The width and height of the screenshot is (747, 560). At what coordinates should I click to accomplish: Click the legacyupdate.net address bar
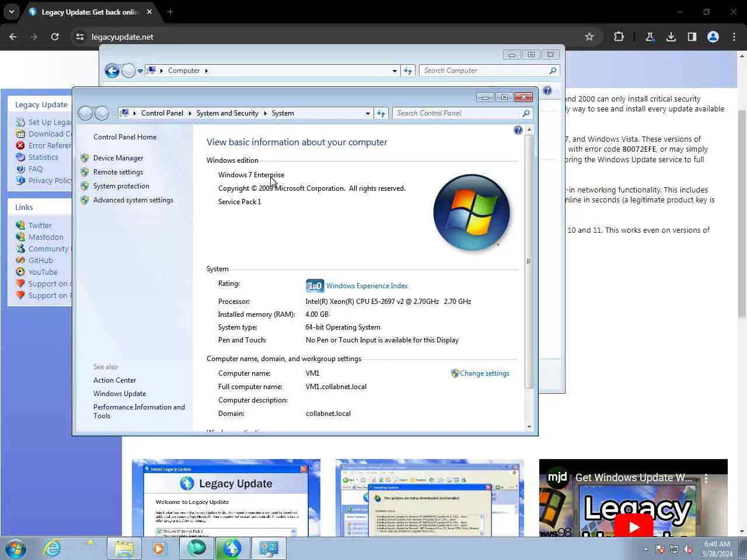click(x=335, y=37)
